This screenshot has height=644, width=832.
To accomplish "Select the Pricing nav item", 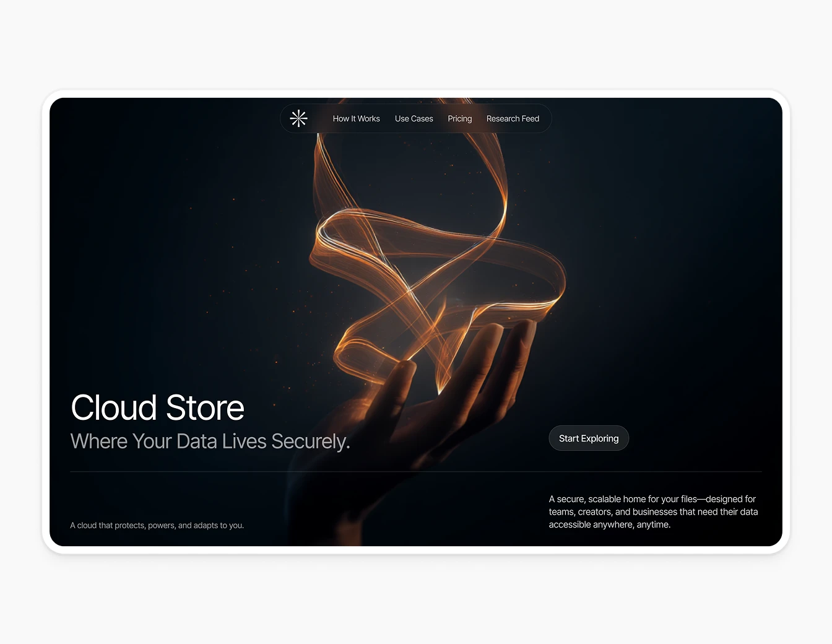I will tap(459, 118).
